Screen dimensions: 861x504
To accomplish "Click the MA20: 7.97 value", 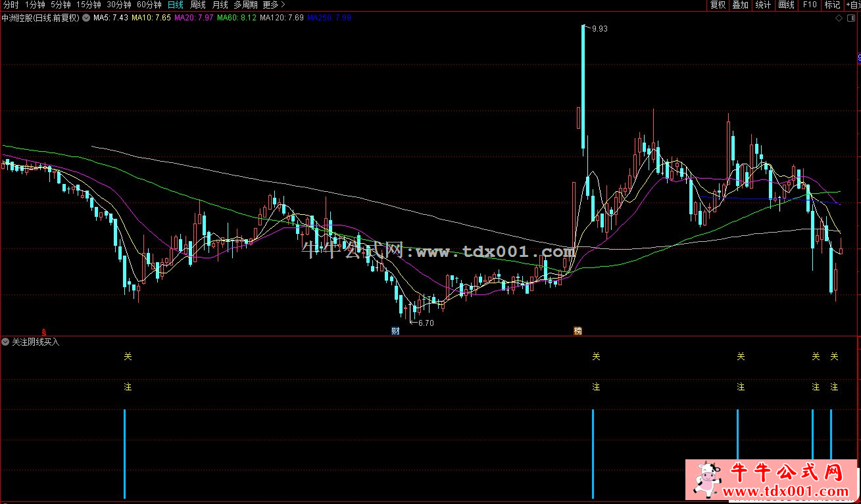I will 193,18.
